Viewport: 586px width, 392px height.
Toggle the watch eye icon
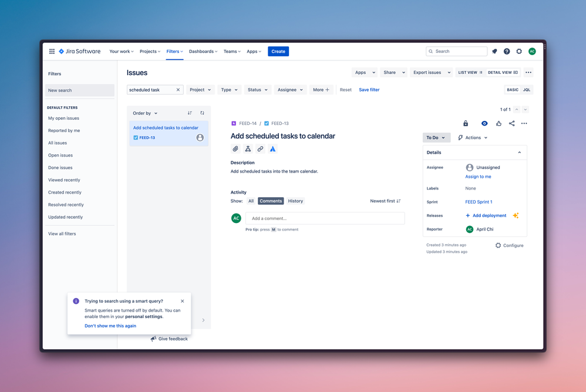coord(484,123)
